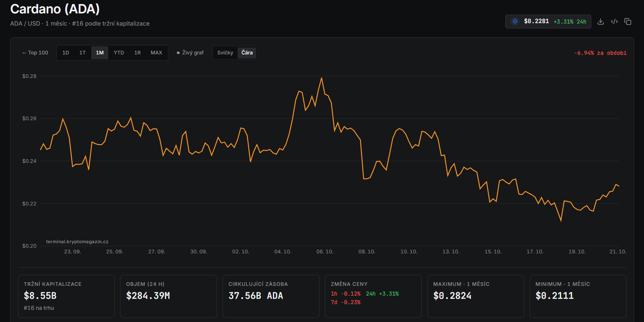Click the ADA / USD subtitle line
This screenshot has width=644, height=322.
click(80, 24)
